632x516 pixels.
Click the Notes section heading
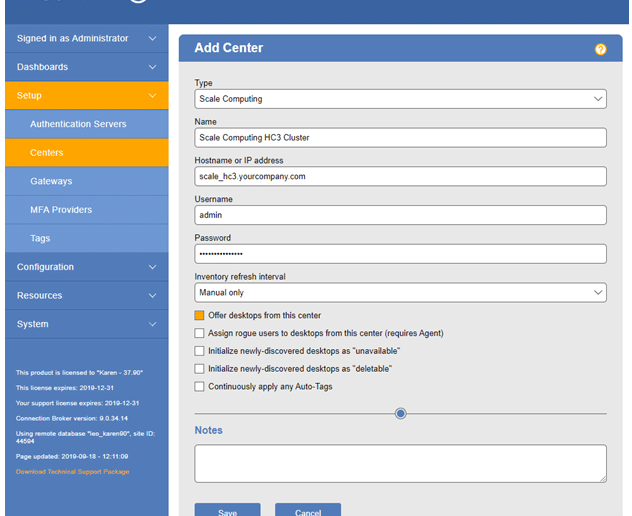[x=208, y=430]
